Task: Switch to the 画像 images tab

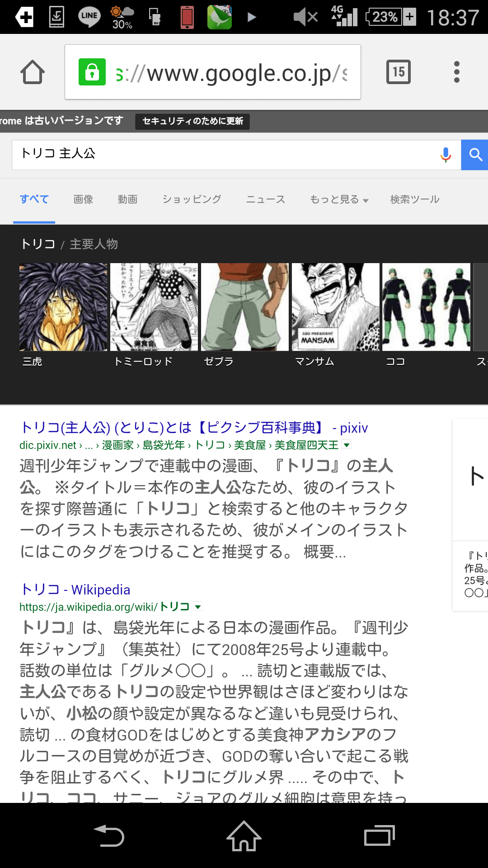Action: pyautogui.click(x=83, y=199)
